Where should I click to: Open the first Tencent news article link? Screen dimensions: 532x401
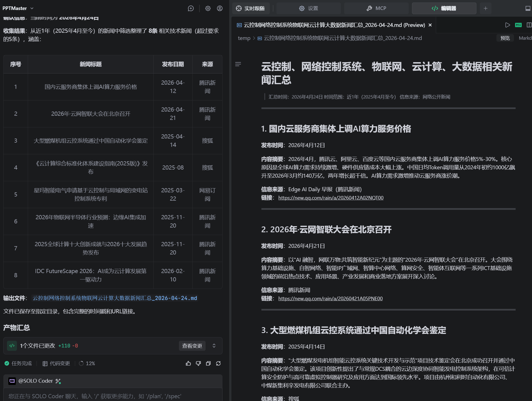(331, 198)
